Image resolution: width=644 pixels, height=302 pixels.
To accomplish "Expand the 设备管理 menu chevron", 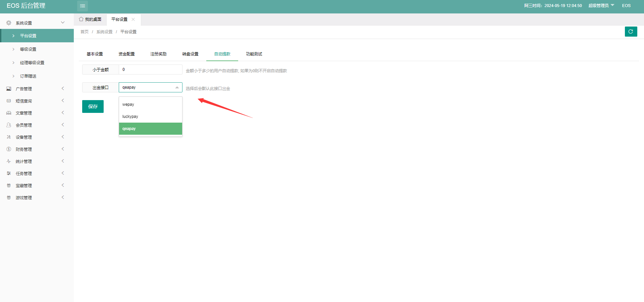I will click(63, 137).
